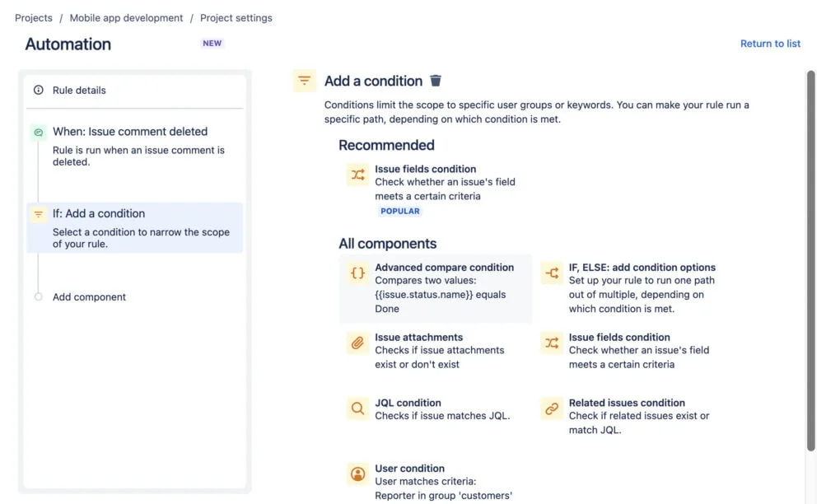Click the recommended Issue fields condition shuffle icon
Image resolution: width=840 pixels, height=504 pixels.
(358, 175)
